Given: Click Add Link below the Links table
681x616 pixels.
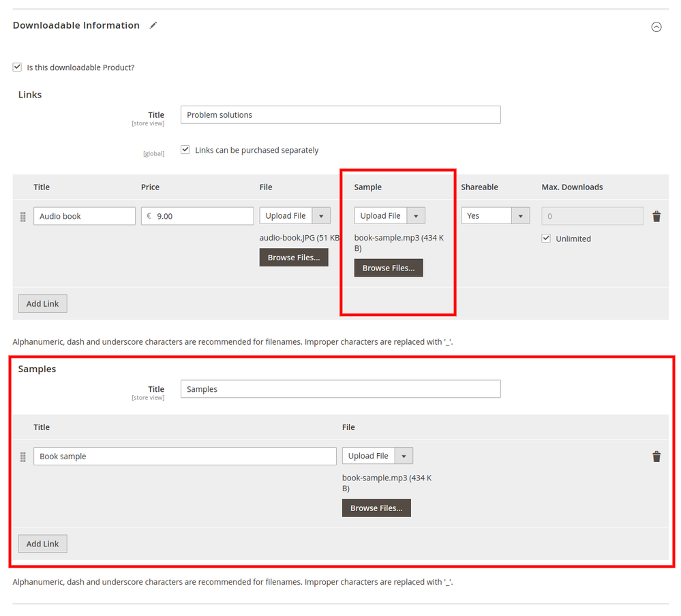Looking at the screenshot, I should [x=42, y=303].
